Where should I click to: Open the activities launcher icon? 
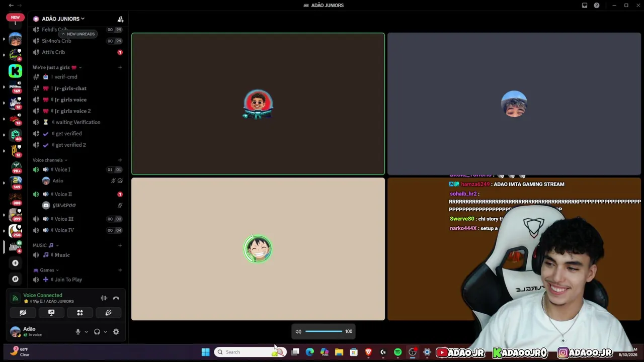click(x=80, y=313)
